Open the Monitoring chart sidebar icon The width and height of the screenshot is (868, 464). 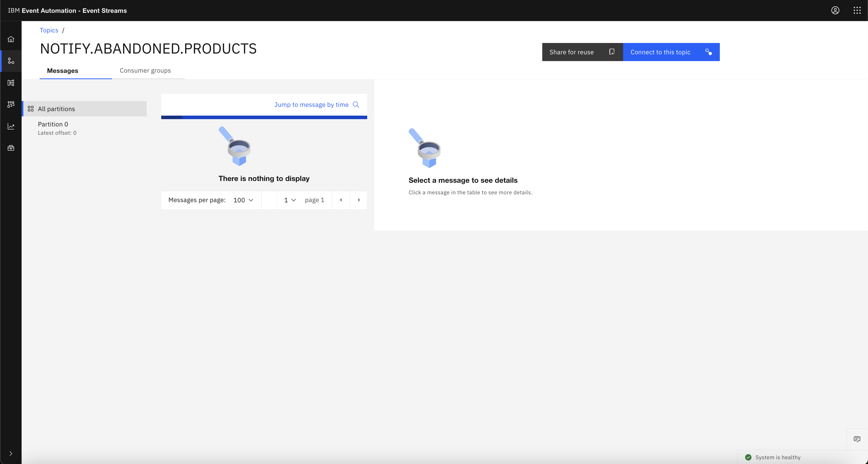[11, 126]
